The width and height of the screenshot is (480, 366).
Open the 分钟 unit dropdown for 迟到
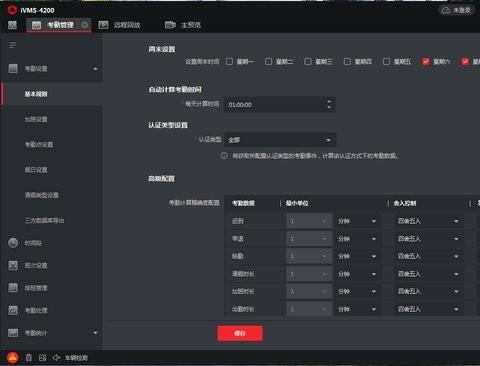coord(357,221)
